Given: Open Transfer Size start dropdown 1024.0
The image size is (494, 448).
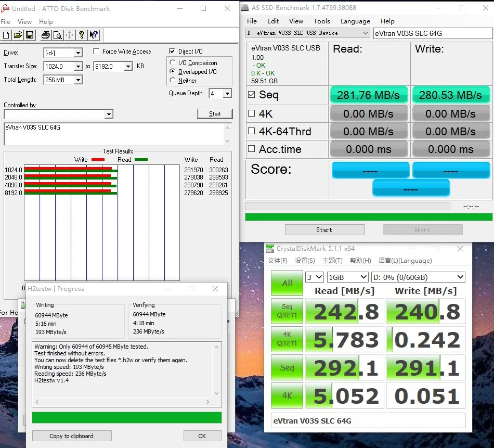Looking at the screenshot, I should point(78,66).
